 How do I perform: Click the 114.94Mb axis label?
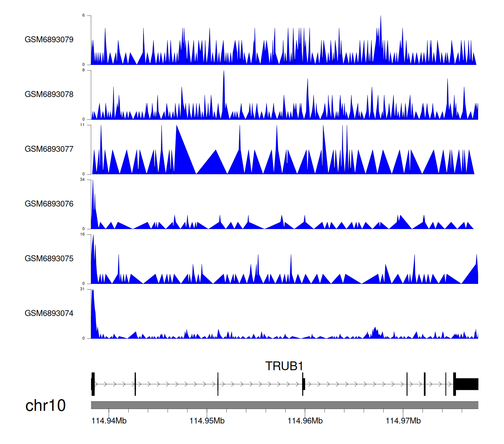tap(109, 421)
